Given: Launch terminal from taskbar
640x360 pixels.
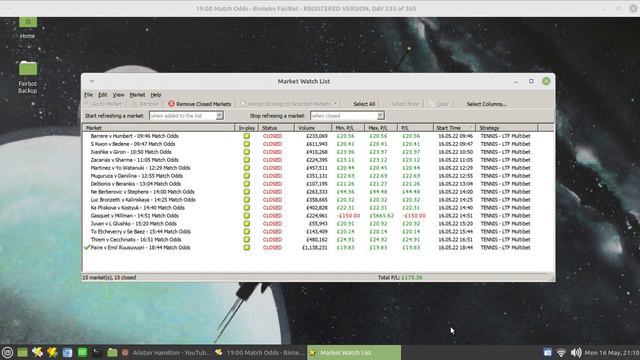Looking at the screenshot, I should 97,353.
